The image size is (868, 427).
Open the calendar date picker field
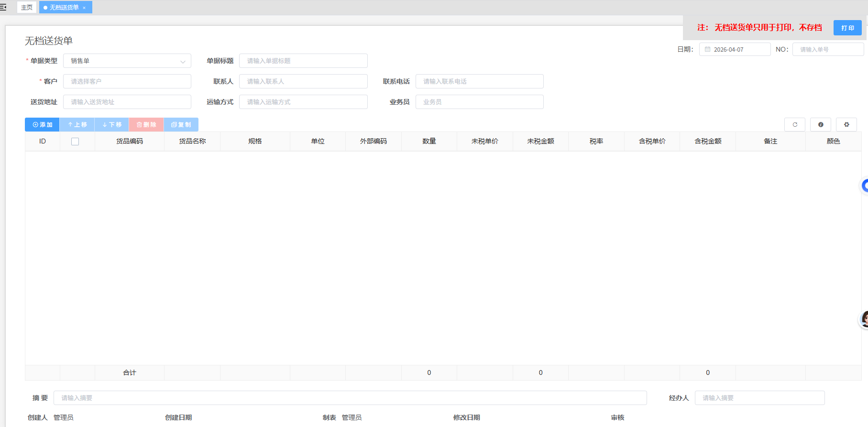(735, 49)
